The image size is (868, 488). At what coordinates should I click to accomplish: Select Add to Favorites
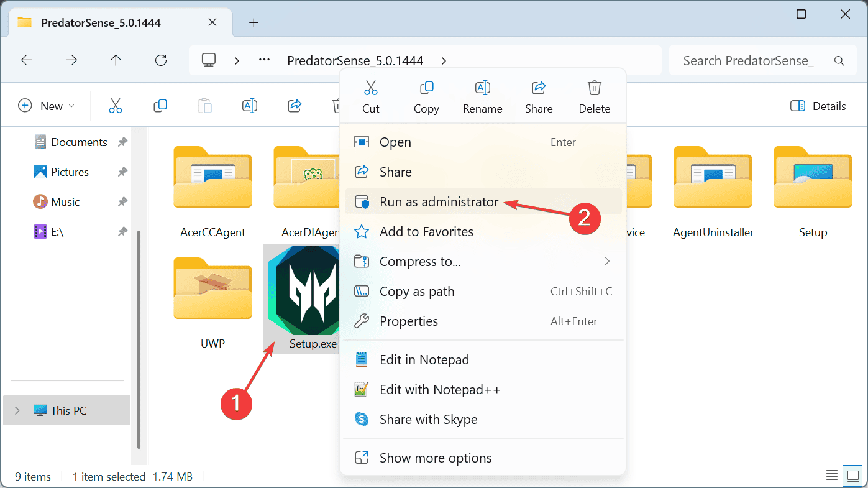coord(483,232)
